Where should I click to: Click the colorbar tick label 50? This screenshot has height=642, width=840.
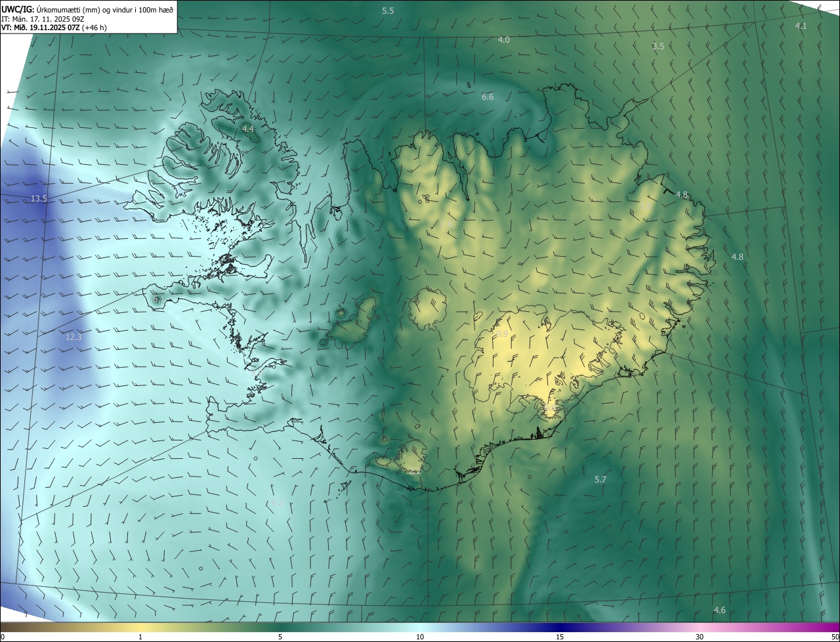click(835, 637)
